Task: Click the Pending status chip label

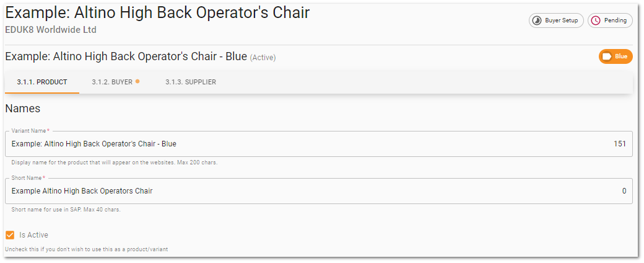Action: pos(616,20)
